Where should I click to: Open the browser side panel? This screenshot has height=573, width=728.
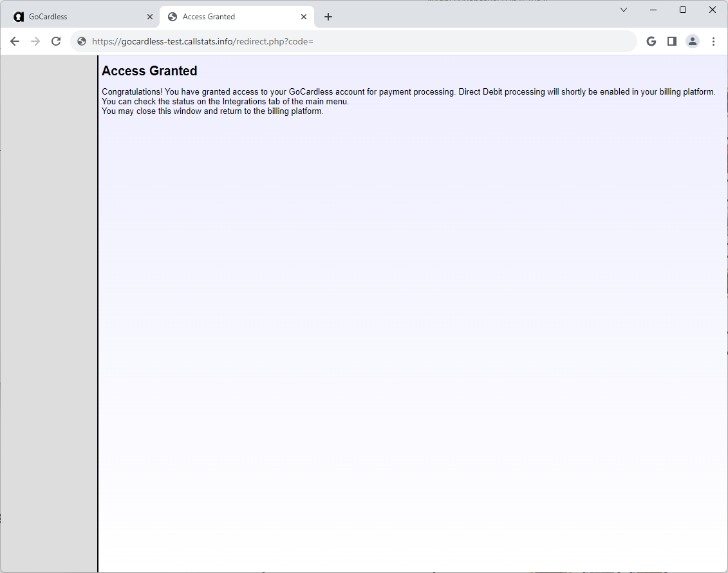pyautogui.click(x=671, y=41)
